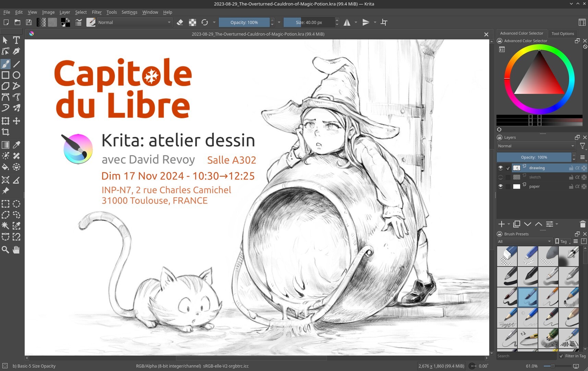588x371 pixels.
Task: Toggle visibility of the sketch layer
Action: pos(501,177)
